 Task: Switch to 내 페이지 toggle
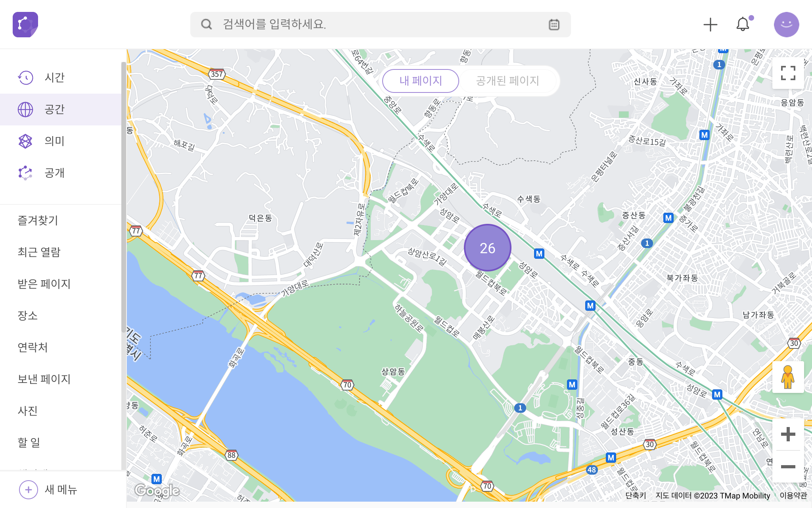(x=421, y=81)
